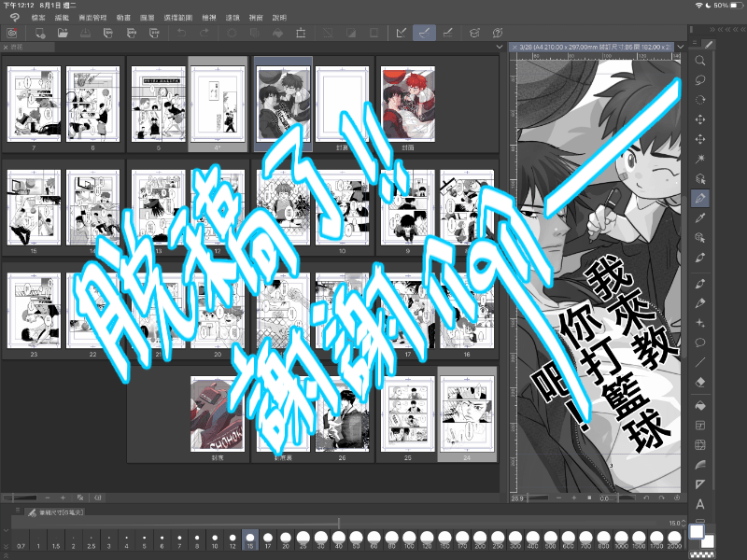This screenshot has height=560, width=747.
Task: Open the 封面 cover page thumbnail
Action: tap(408, 104)
